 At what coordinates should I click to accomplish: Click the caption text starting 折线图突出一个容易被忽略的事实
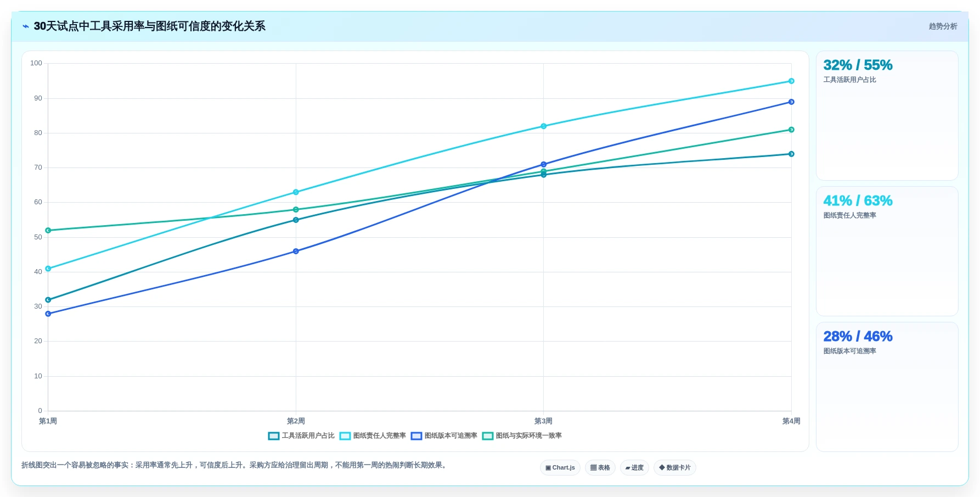click(235, 465)
